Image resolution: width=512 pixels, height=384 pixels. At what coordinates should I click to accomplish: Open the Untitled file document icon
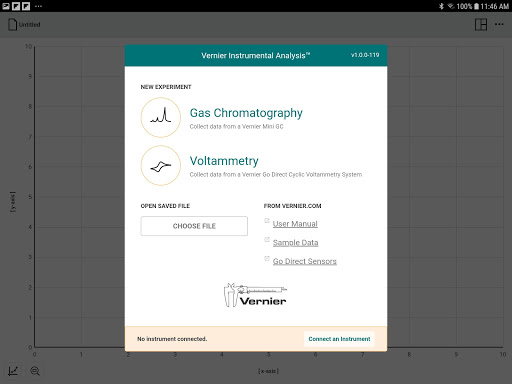click(12, 25)
